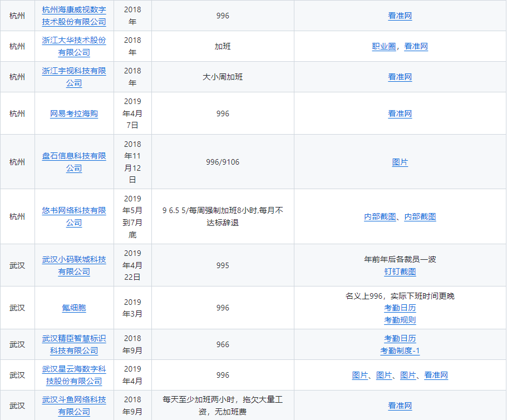Select the 995 schedule cell
Screen dimensions: 507x420
pyautogui.click(x=223, y=265)
